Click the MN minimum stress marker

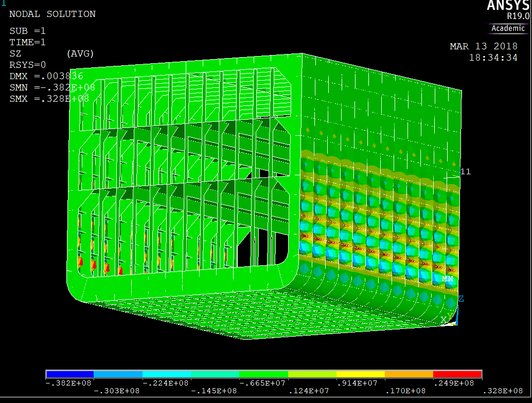pos(448,279)
